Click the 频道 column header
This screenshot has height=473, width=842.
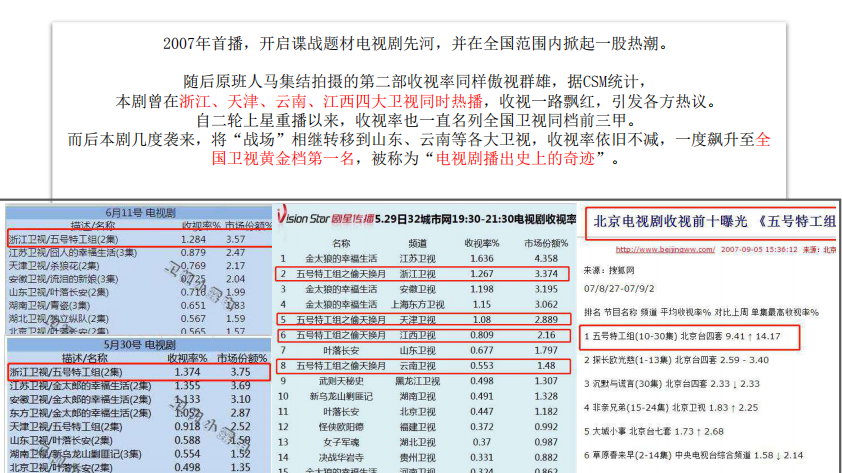click(x=418, y=243)
